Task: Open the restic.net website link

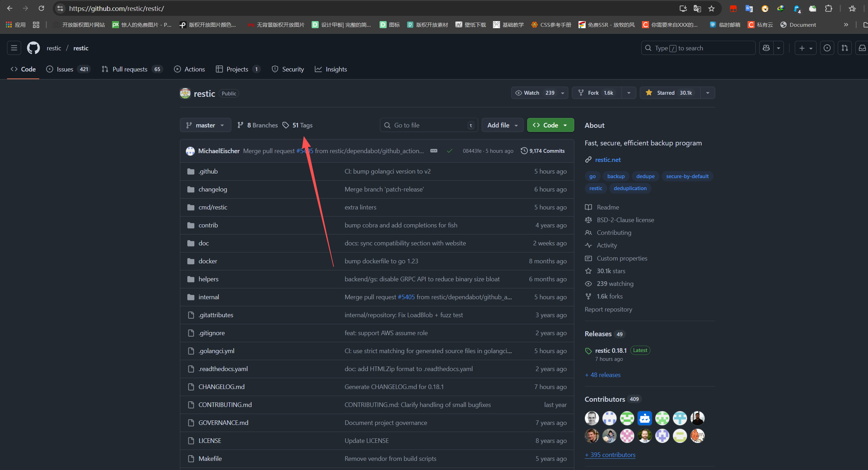Action: (608, 160)
